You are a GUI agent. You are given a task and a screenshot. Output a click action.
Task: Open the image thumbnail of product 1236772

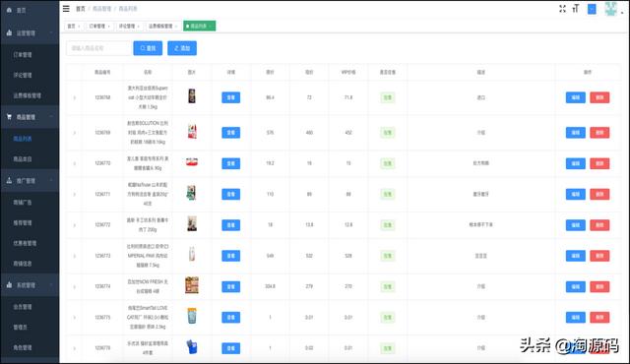tap(192, 223)
